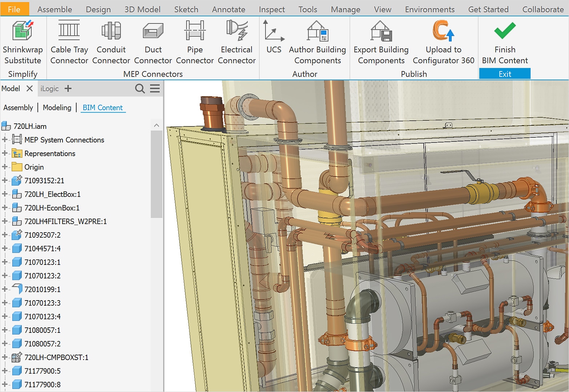Select the Electrical Connector tool
Image resolution: width=569 pixels, height=392 pixels.
[x=237, y=42]
